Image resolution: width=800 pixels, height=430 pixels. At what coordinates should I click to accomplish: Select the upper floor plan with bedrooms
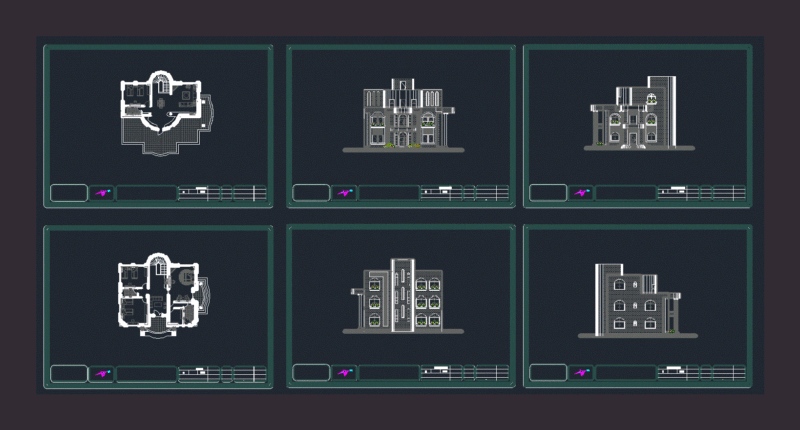click(x=163, y=295)
